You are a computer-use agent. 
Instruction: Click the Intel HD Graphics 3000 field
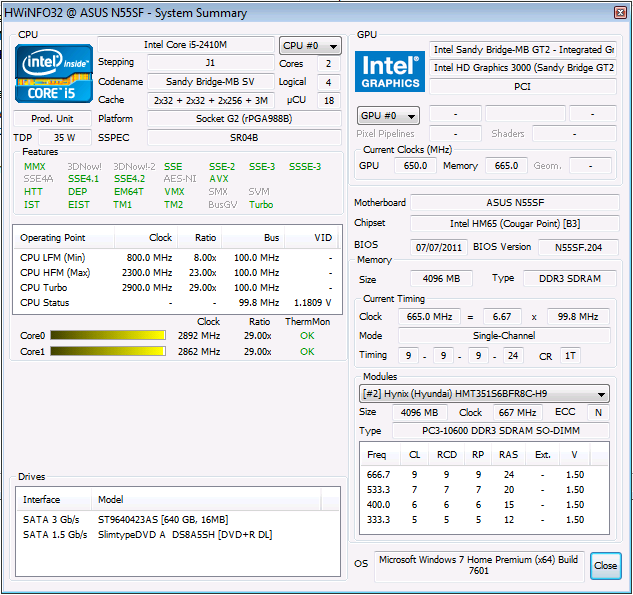click(523, 67)
